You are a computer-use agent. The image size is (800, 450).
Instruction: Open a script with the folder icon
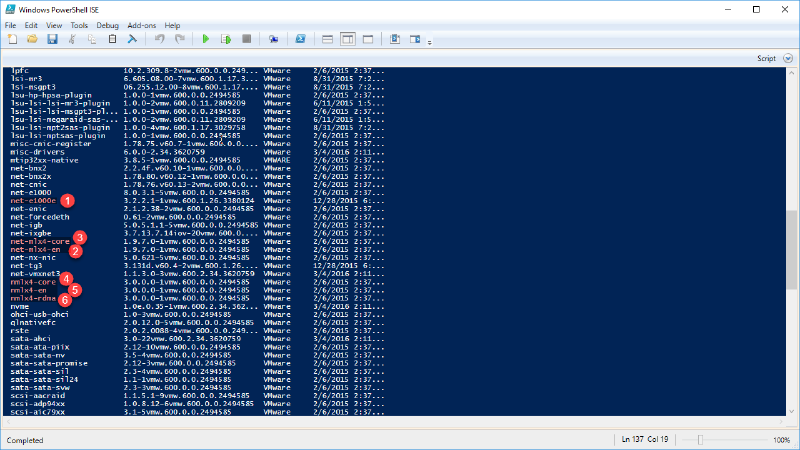[32, 39]
